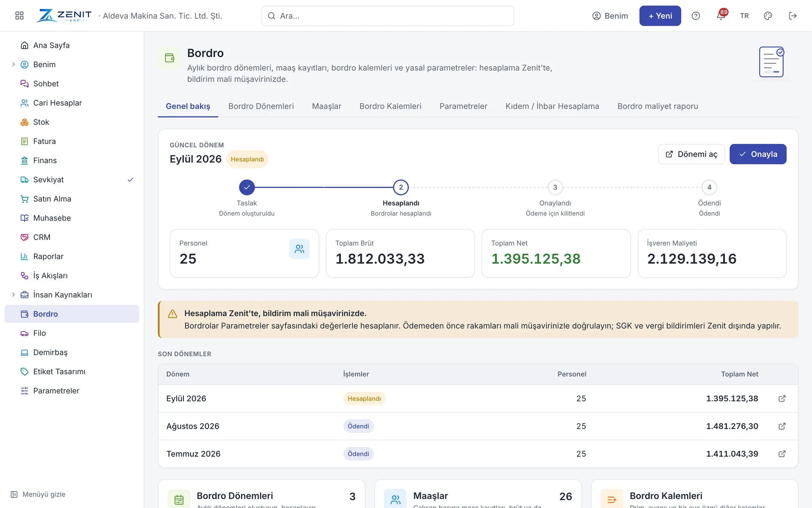Open the theme palette icon
Image resolution: width=812 pixels, height=508 pixels.
coord(768,16)
